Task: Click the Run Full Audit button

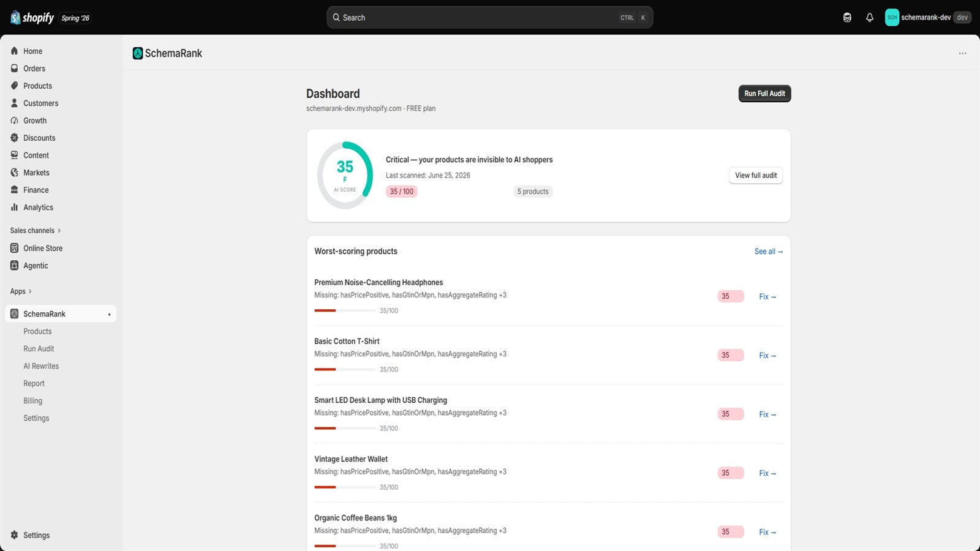Action: (764, 94)
